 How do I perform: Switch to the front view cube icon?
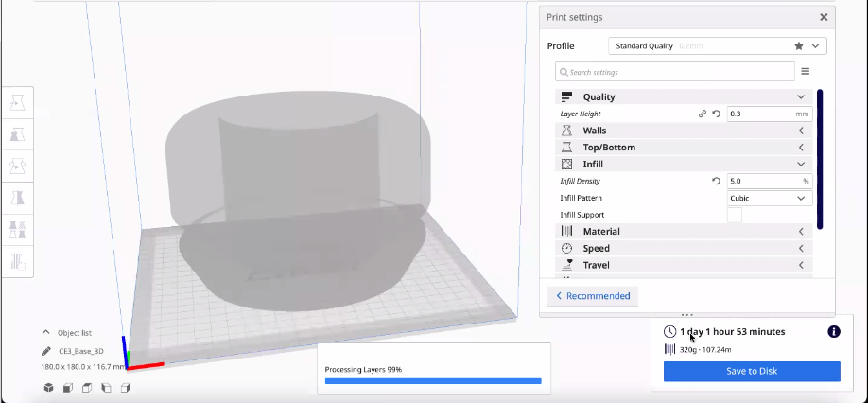tap(68, 388)
